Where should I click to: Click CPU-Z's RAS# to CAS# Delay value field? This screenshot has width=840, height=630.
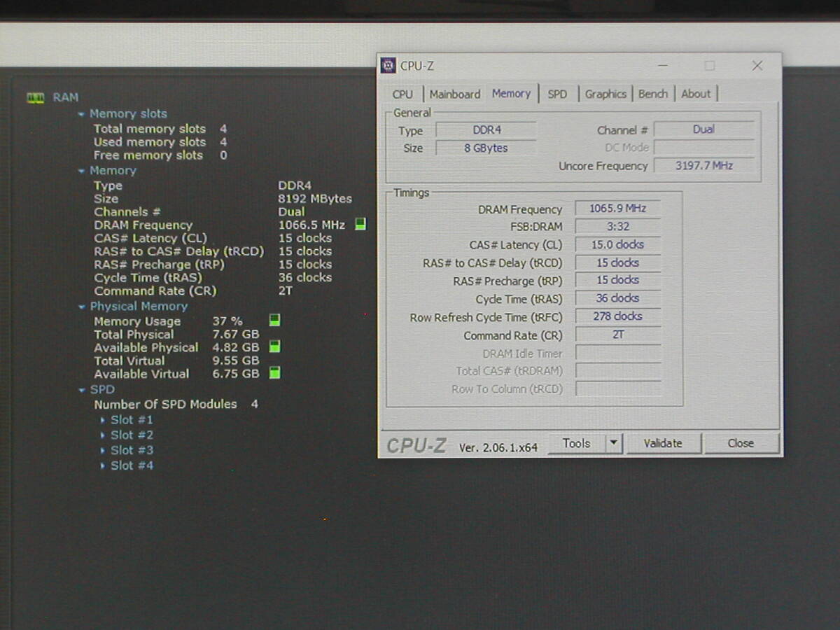[x=618, y=263]
